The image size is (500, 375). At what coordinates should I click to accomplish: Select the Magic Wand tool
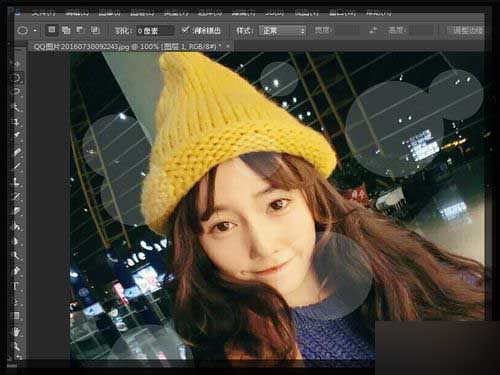coord(16,107)
